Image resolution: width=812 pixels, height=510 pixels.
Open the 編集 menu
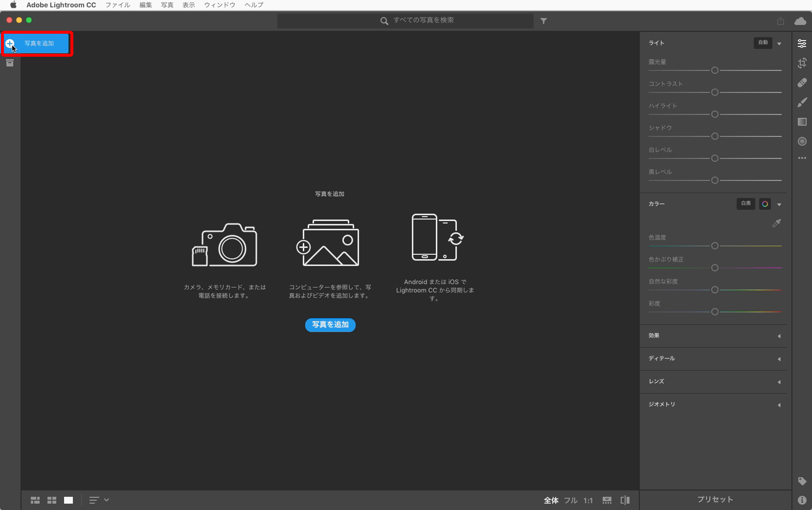point(146,5)
